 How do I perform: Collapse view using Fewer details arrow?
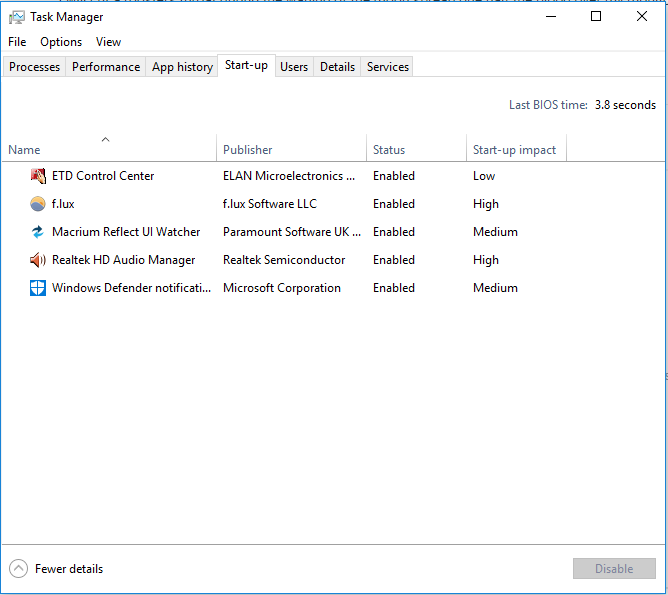[18, 569]
